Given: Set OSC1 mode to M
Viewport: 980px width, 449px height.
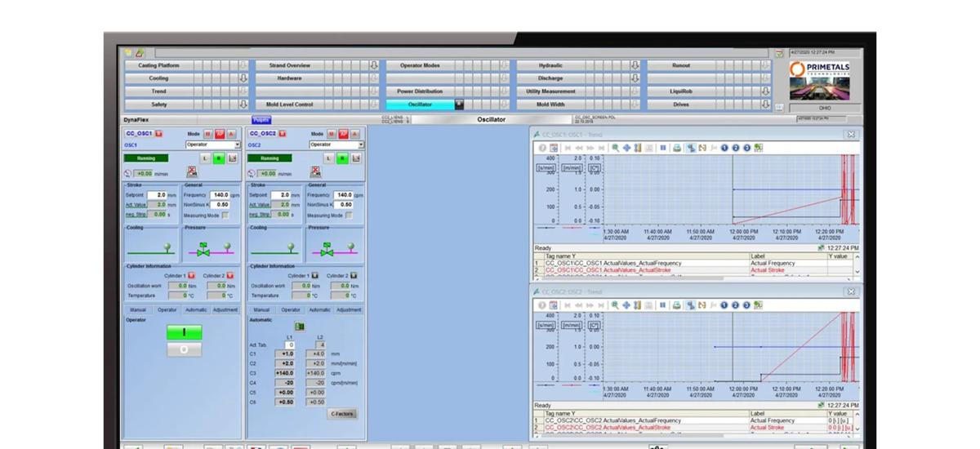Looking at the screenshot, I should tap(207, 134).
